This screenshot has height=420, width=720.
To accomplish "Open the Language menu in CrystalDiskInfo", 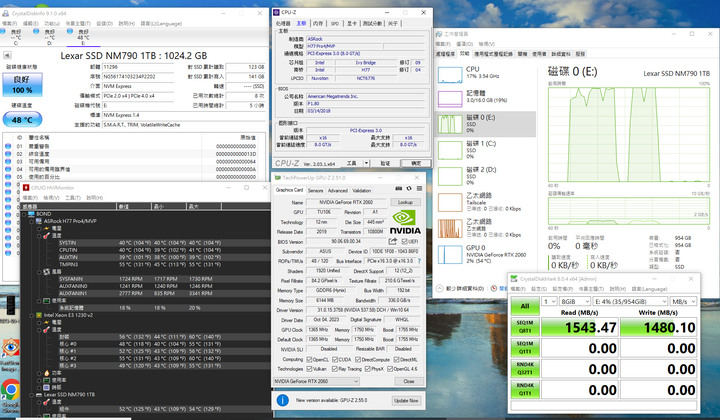I will pyautogui.click(x=161, y=23).
